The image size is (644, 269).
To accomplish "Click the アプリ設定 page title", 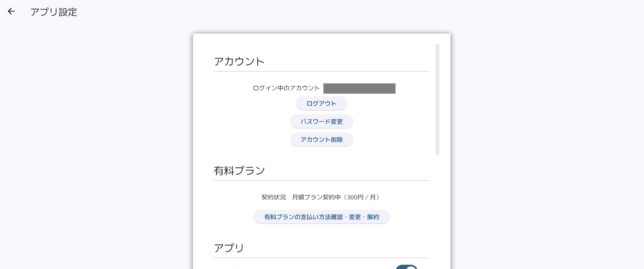I will click(x=54, y=12).
